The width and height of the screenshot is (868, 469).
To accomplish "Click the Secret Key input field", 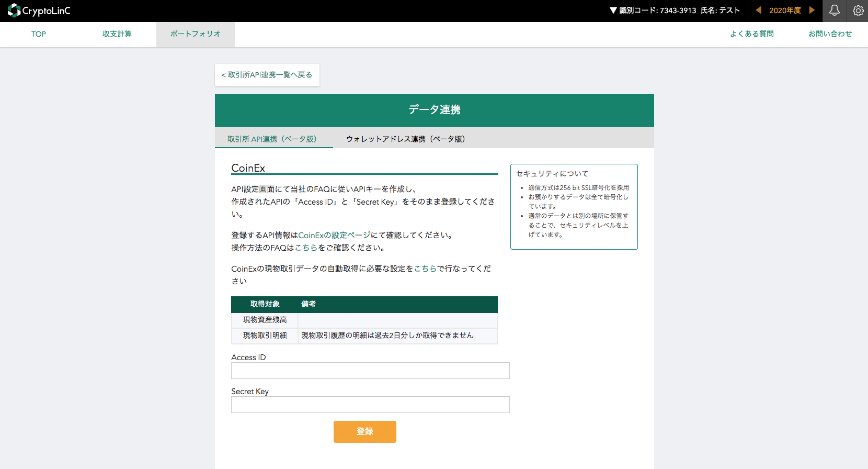I will click(370, 405).
